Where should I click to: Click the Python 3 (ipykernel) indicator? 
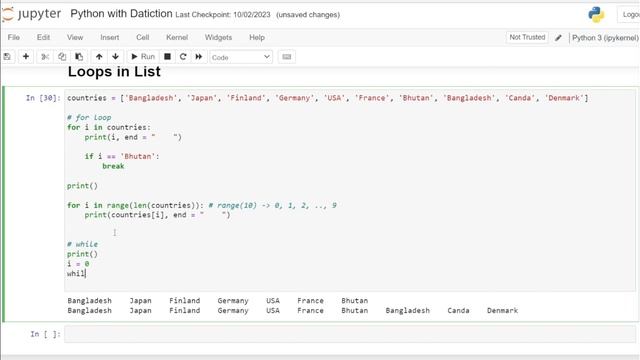(605, 38)
